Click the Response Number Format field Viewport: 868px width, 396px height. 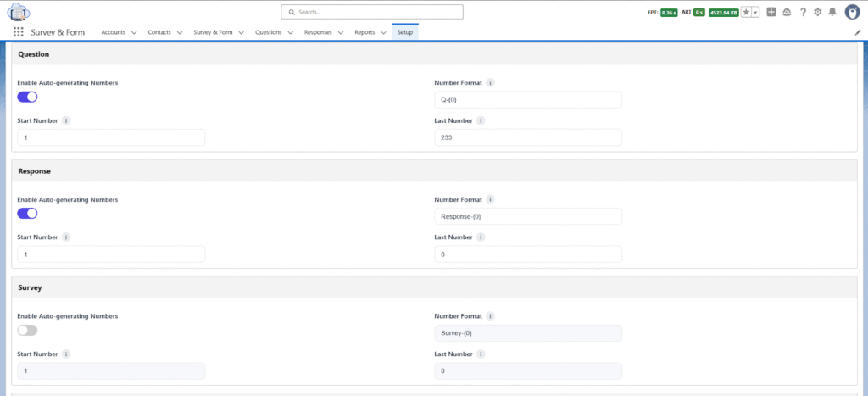point(527,216)
